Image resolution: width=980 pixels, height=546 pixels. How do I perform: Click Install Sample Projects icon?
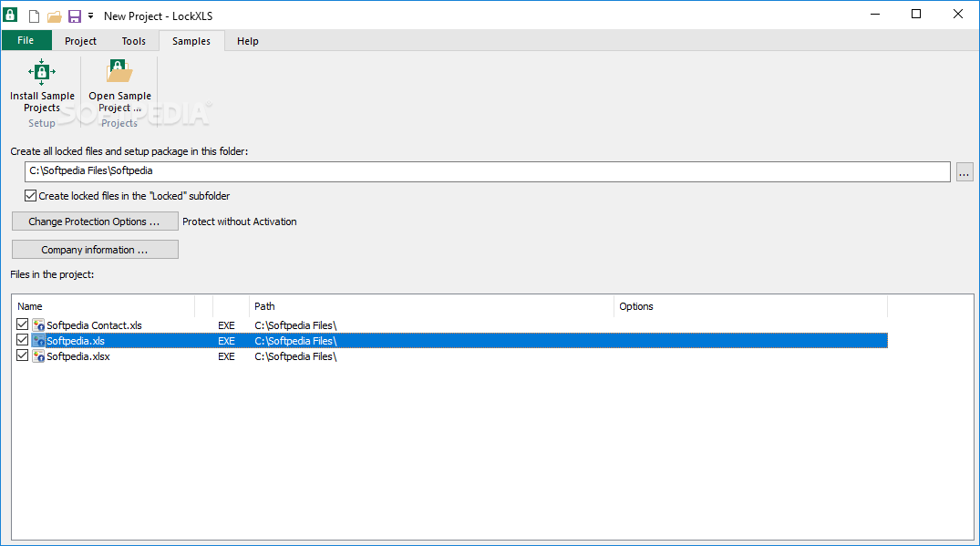pyautogui.click(x=42, y=73)
